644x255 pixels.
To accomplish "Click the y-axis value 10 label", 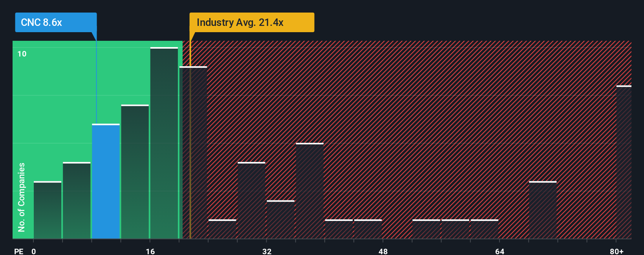I will 22,54.
